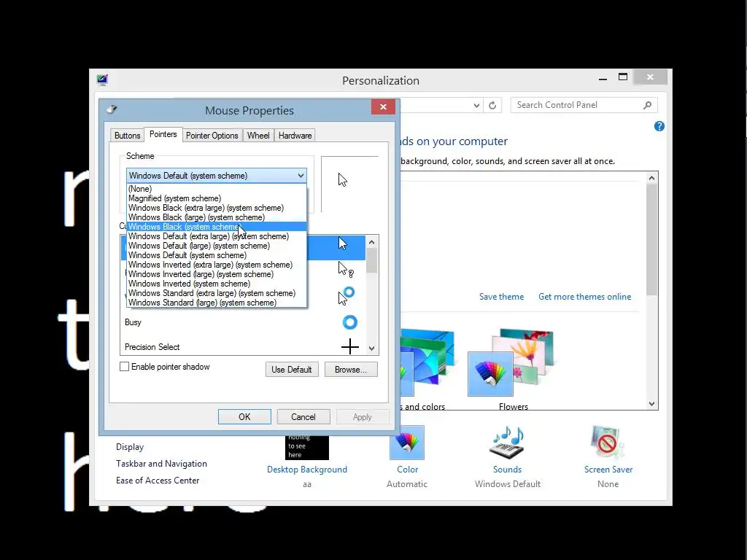The width and height of the screenshot is (747, 560).
Task: Switch to the Wheel tab
Action: pos(258,136)
